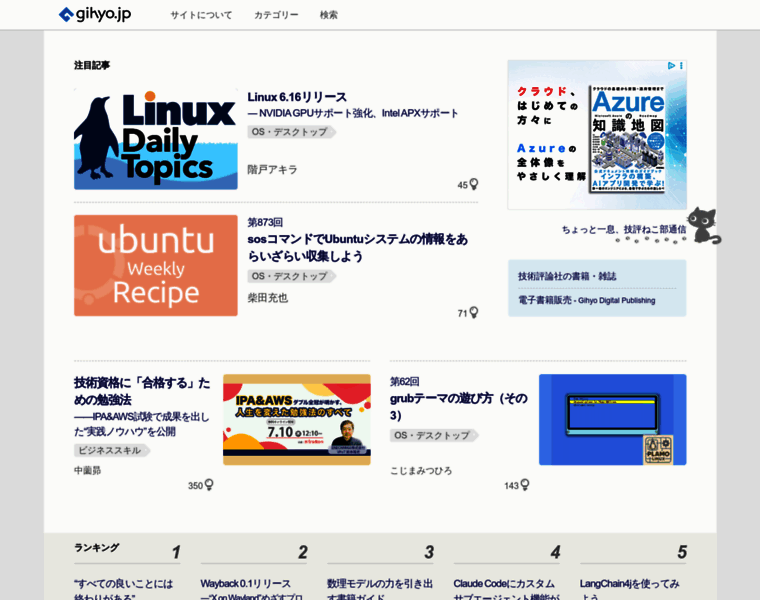Open 電子書籍販売 Gihyo Digital Publishing link

coord(586,300)
